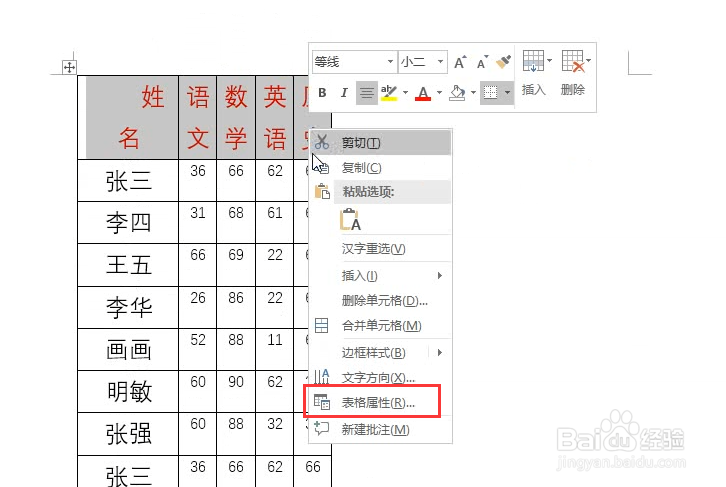Click the table move handle icon
This screenshot has height=487, width=726.
[x=69, y=68]
